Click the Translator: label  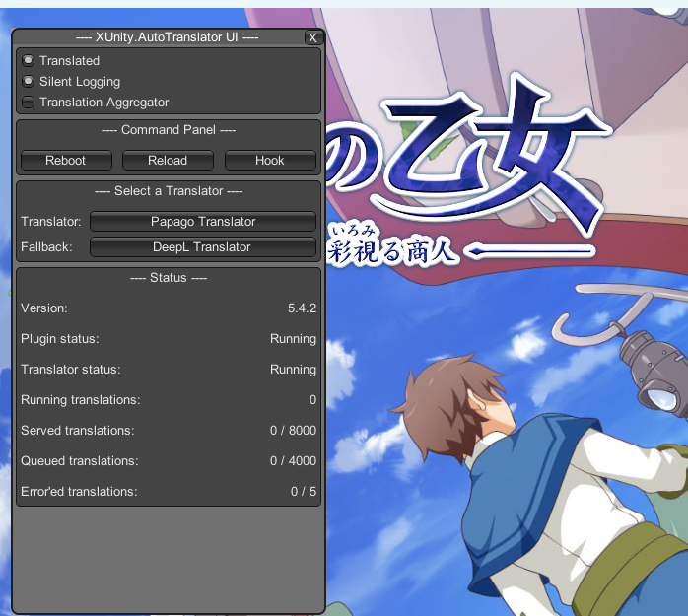point(51,221)
